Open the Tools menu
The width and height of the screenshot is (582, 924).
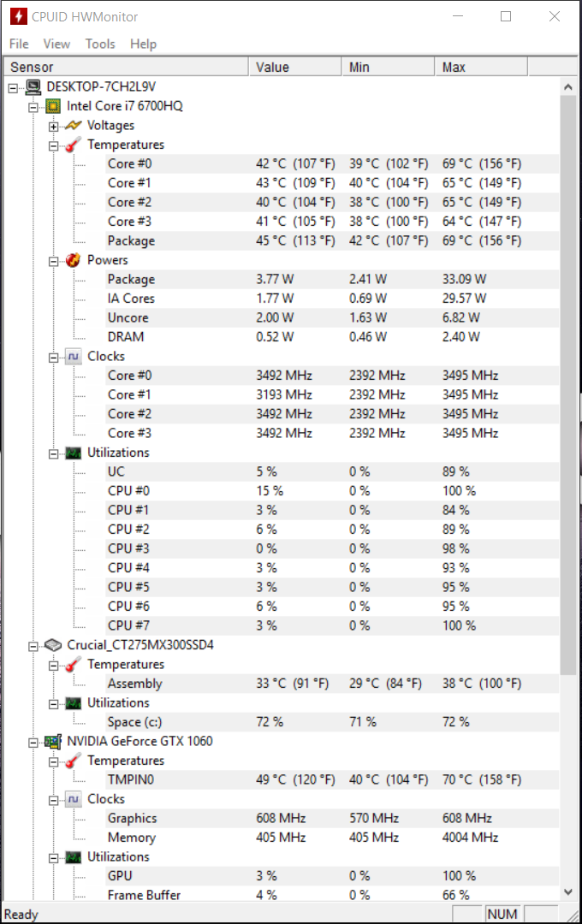pos(100,44)
